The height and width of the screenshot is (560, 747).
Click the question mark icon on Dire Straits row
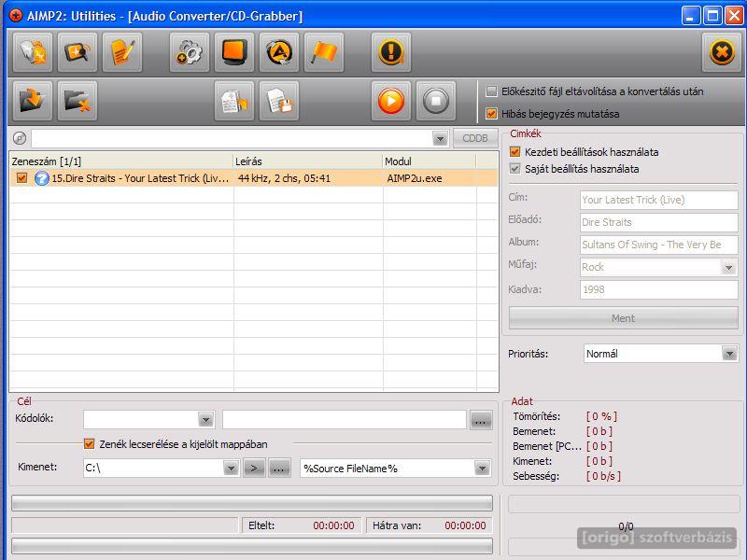click(41, 178)
